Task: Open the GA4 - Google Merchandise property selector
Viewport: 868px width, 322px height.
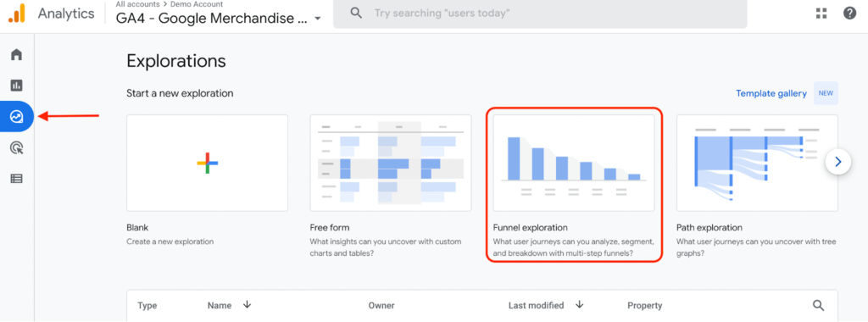Action: tap(219, 19)
